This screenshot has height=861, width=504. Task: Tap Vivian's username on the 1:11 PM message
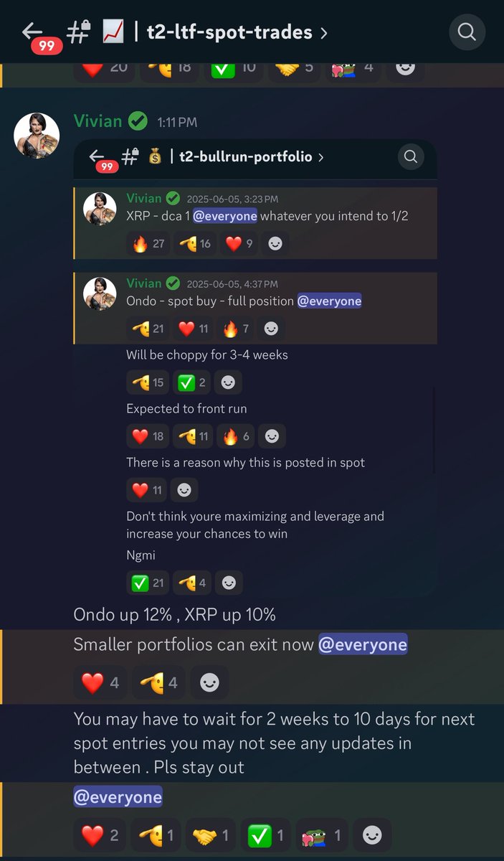click(98, 121)
